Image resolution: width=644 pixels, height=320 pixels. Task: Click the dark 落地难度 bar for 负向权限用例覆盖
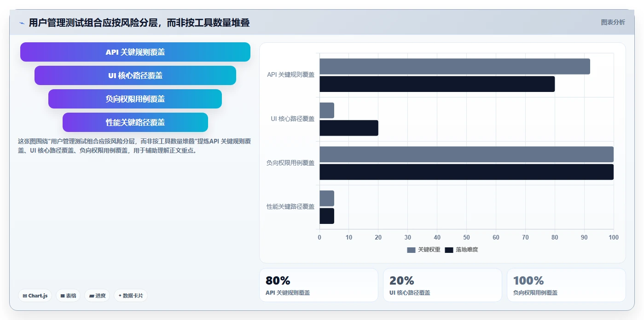[x=467, y=172]
